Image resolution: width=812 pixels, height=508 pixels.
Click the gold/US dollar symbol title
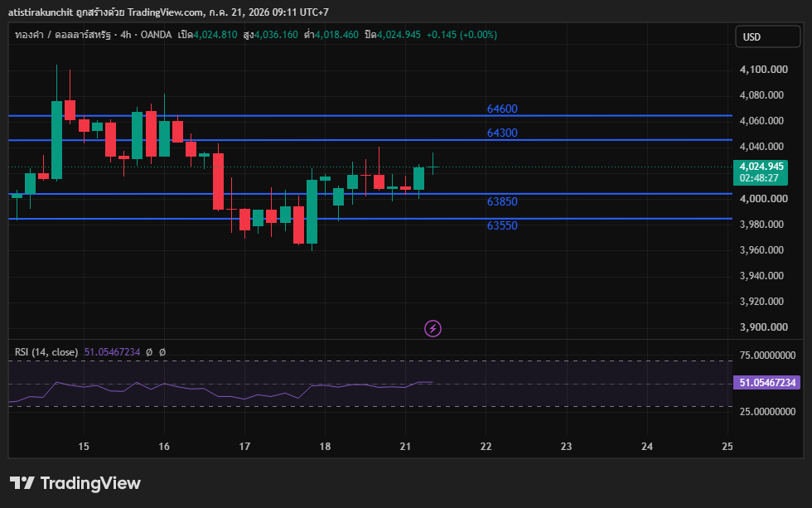pos(63,35)
